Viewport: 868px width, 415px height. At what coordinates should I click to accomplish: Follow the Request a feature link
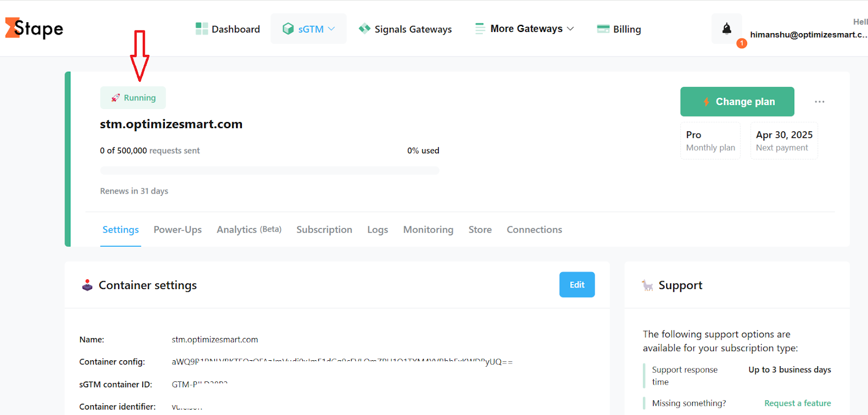pos(797,403)
